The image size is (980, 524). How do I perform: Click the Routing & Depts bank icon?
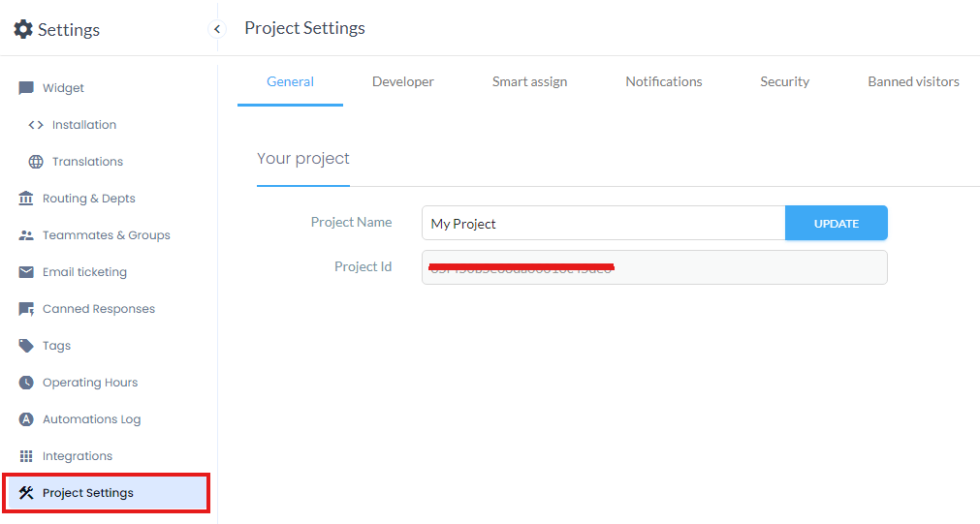pyautogui.click(x=26, y=199)
